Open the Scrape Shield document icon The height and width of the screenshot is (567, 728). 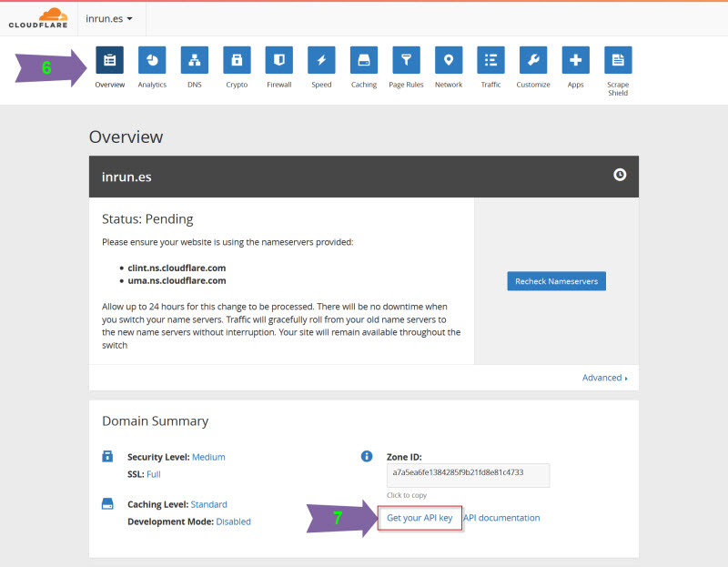point(618,60)
